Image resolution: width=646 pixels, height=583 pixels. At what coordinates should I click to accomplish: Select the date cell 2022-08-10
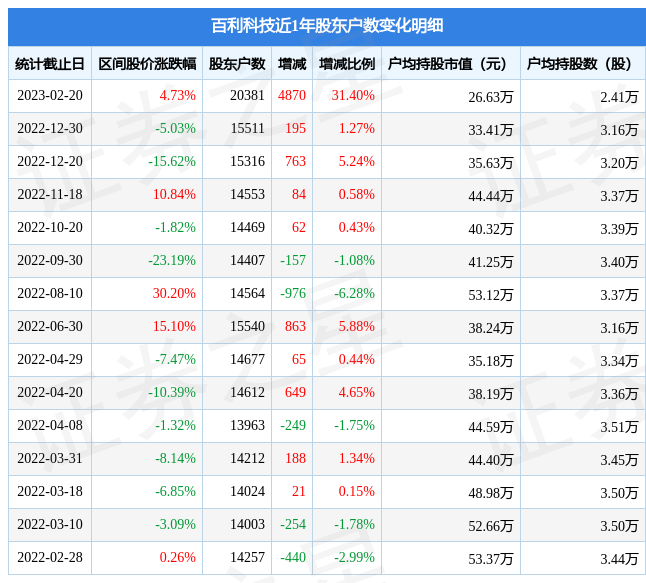pyautogui.click(x=50, y=293)
